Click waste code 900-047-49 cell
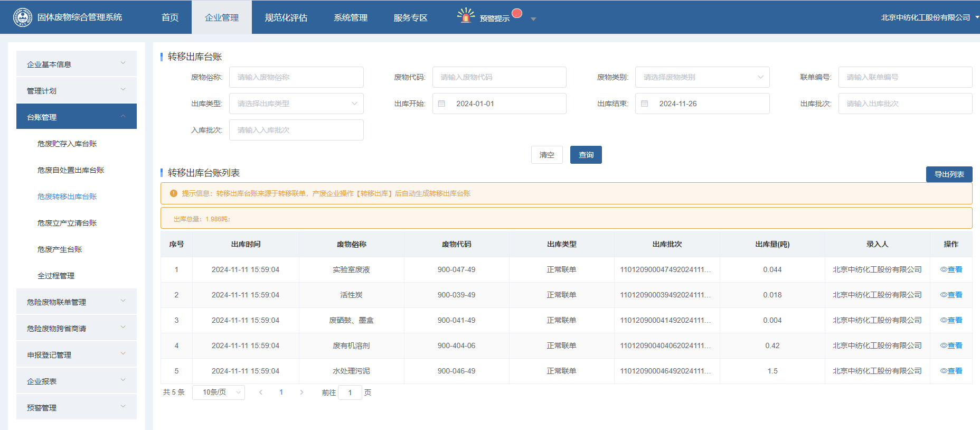This screenshot has height=430, width=980. pyautogui.click(x=456, y=269)
